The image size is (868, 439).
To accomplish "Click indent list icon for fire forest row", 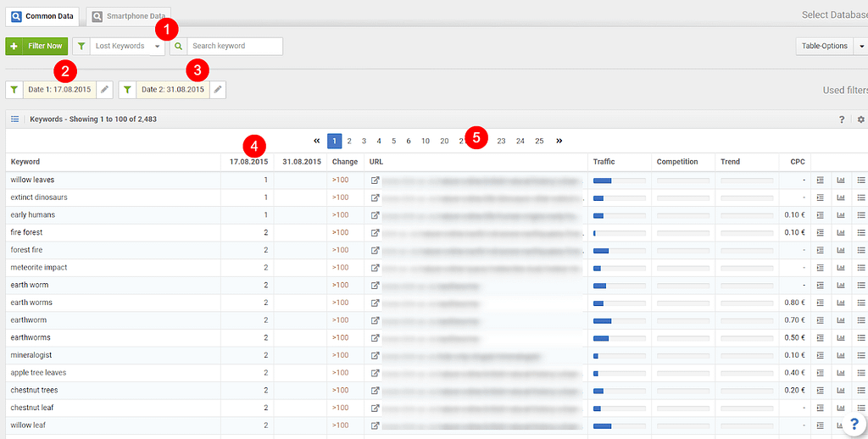I will [x=820, y=232].
